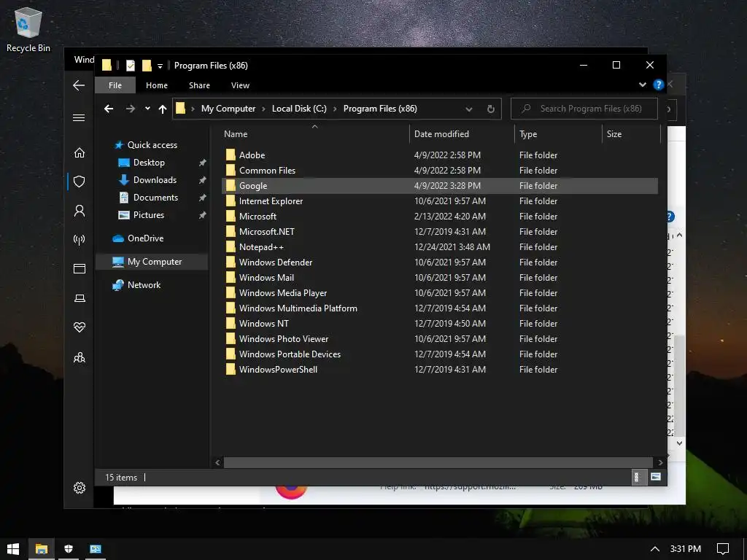Select shield icon in Windows Security sidebar
The image size is (747, 560).
(79, 182)
